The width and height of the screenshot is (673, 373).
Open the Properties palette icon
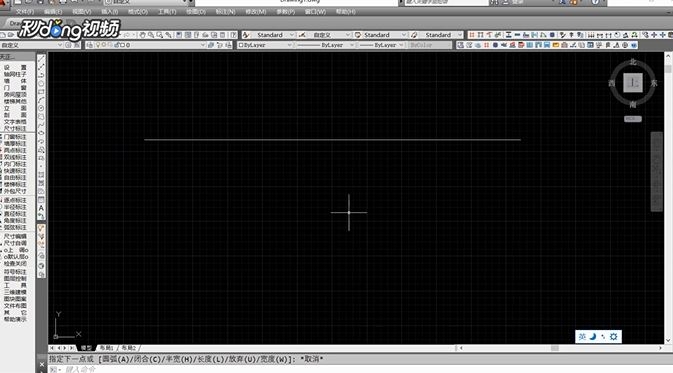[x=179, y=35]
